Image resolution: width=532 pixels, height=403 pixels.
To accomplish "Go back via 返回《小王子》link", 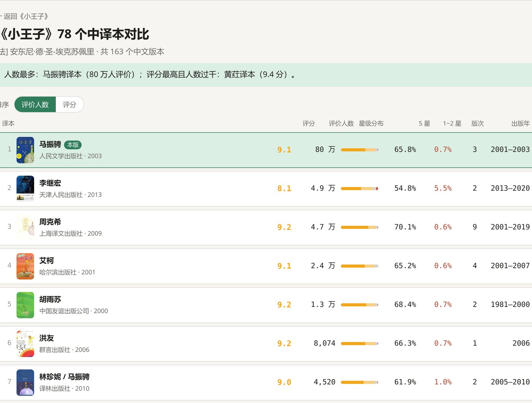I will 24,16.
